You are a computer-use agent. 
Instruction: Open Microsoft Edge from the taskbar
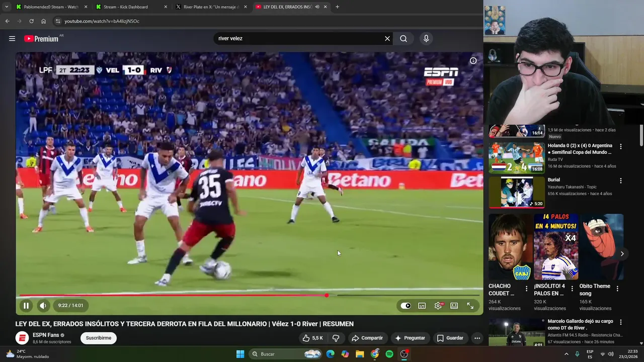coord(330,354)
